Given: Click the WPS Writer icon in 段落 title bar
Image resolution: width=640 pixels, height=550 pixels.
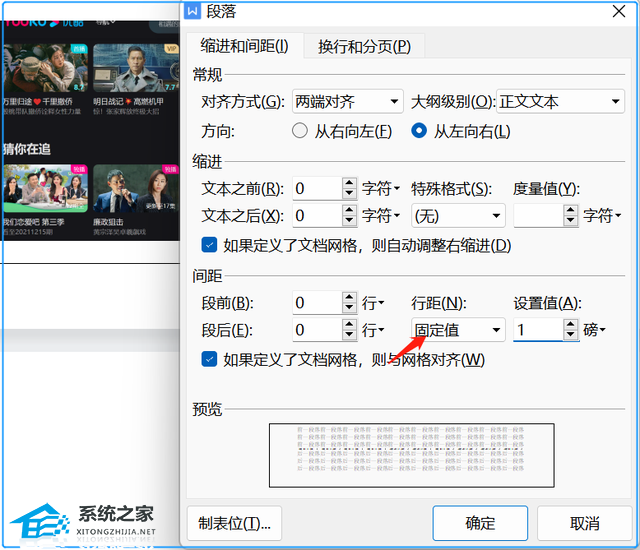Looking at the screenshot, I should tap(193, 11).
